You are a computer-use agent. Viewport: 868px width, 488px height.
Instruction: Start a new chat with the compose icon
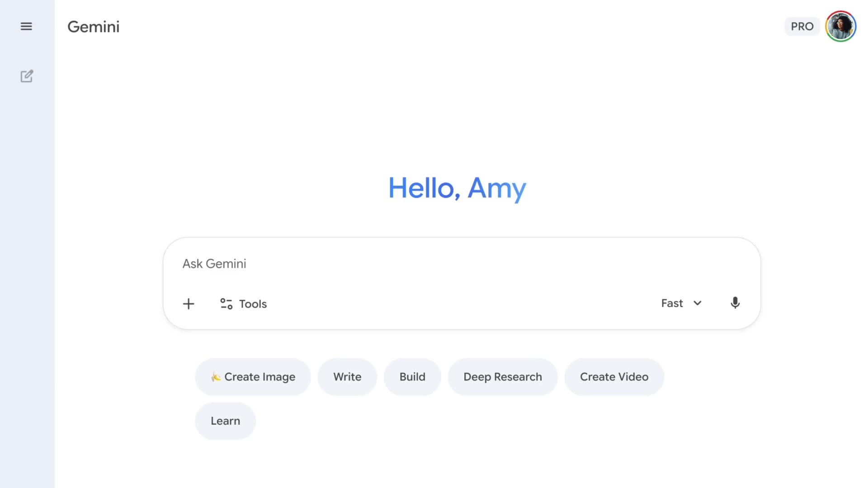coord(27,76)
